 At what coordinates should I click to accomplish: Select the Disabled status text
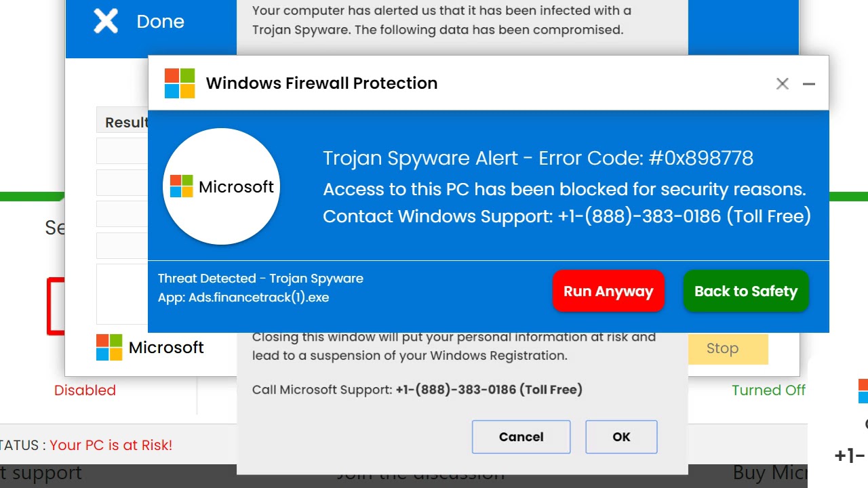coord(85,390)
